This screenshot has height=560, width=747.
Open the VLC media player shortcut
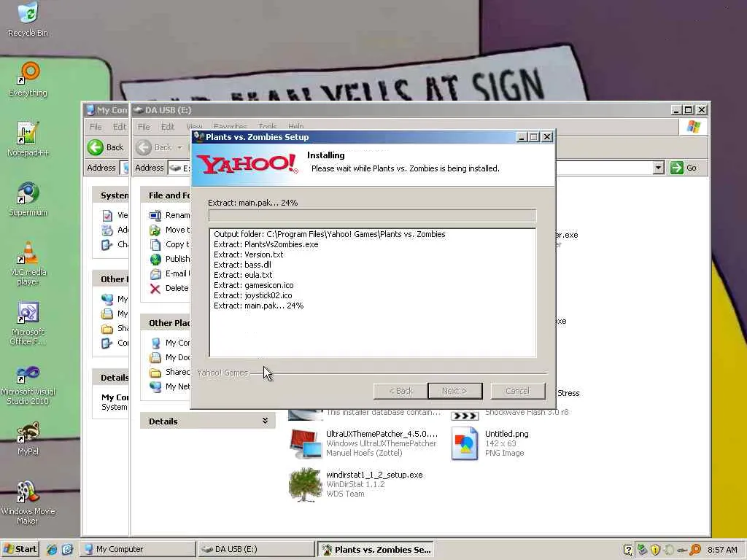[28, 263]
